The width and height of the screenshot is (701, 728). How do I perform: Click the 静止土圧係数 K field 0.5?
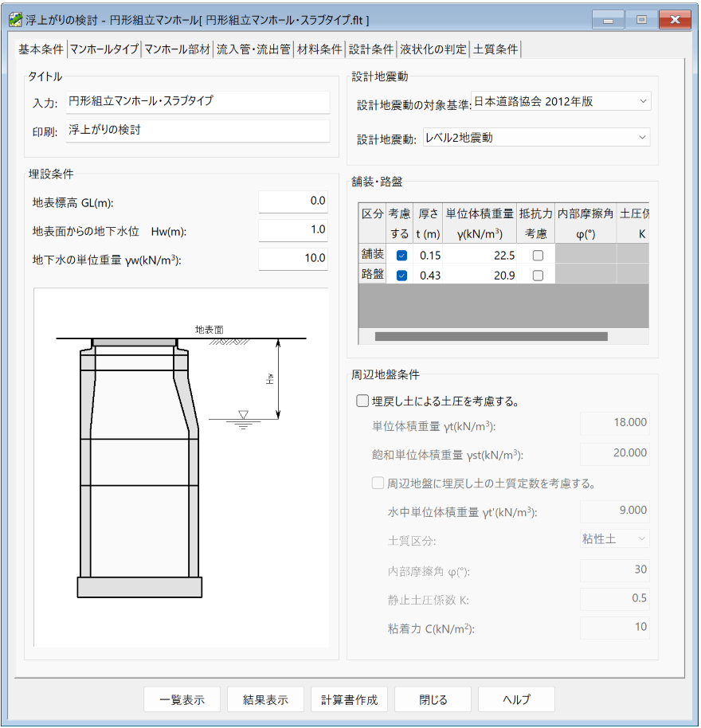point(615,599)
